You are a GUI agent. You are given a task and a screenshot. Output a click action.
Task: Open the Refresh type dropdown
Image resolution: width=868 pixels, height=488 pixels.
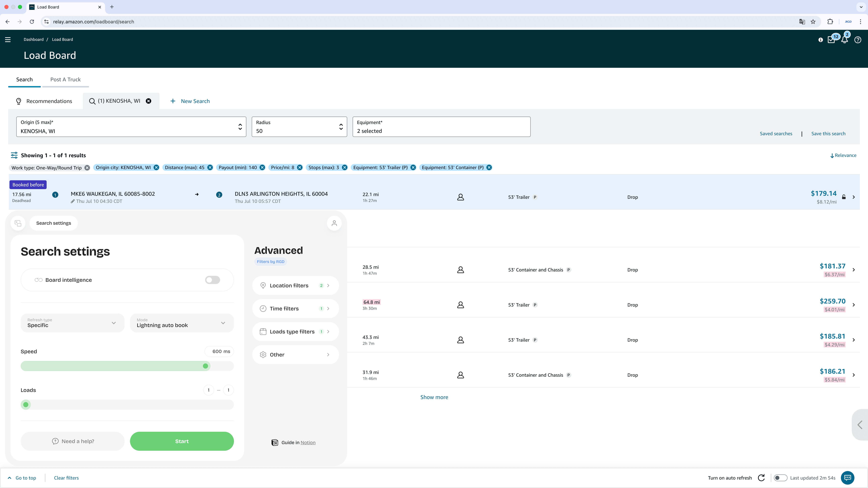[72, 323]
